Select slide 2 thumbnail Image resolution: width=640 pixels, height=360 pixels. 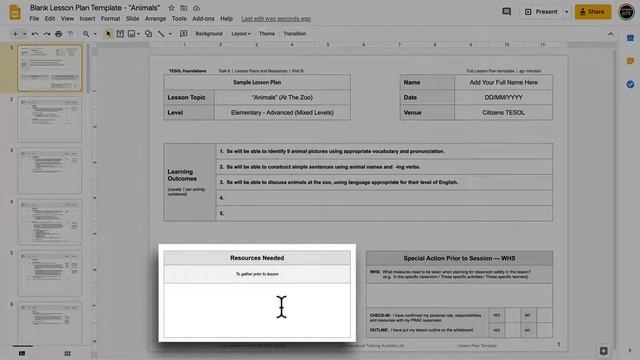tap(50, 119)
